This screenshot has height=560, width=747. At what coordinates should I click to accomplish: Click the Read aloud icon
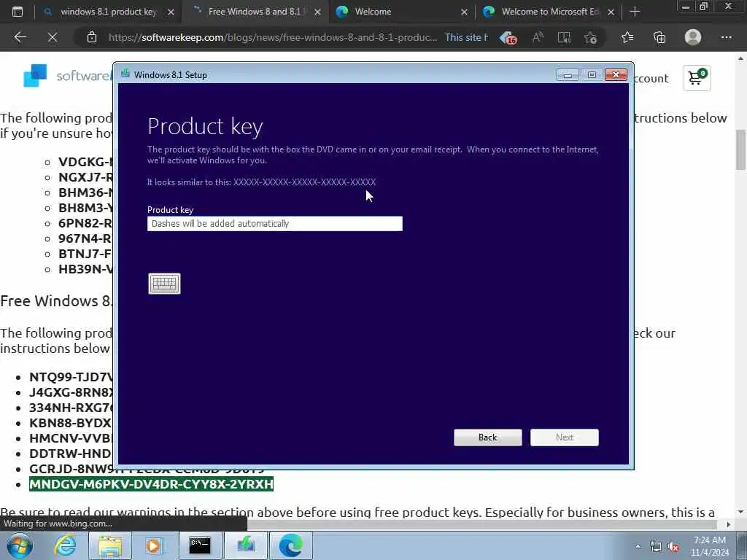coord(538,37)
